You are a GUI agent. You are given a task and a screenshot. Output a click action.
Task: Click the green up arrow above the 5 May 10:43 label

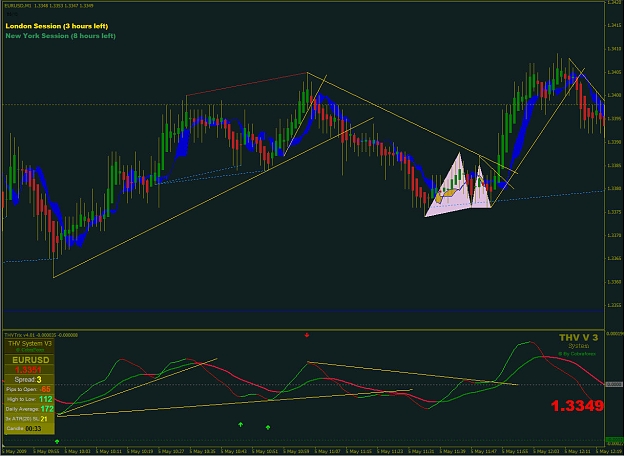[240, 425]
